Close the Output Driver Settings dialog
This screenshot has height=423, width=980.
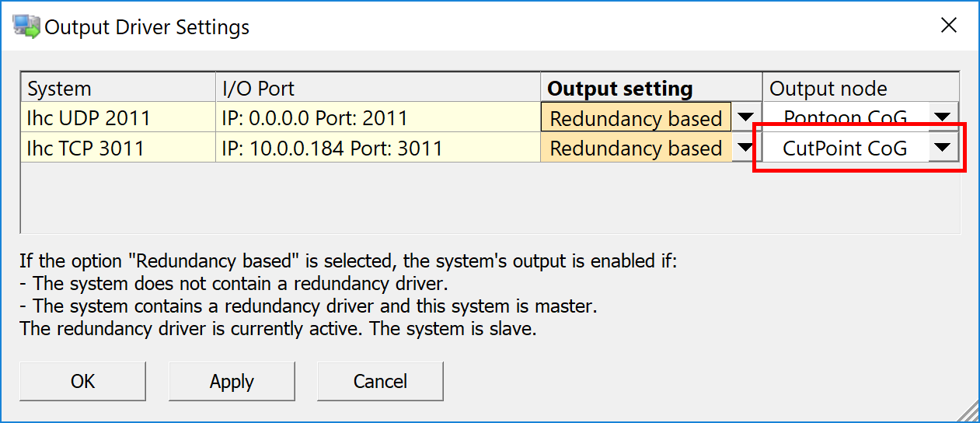click(948, 26)
